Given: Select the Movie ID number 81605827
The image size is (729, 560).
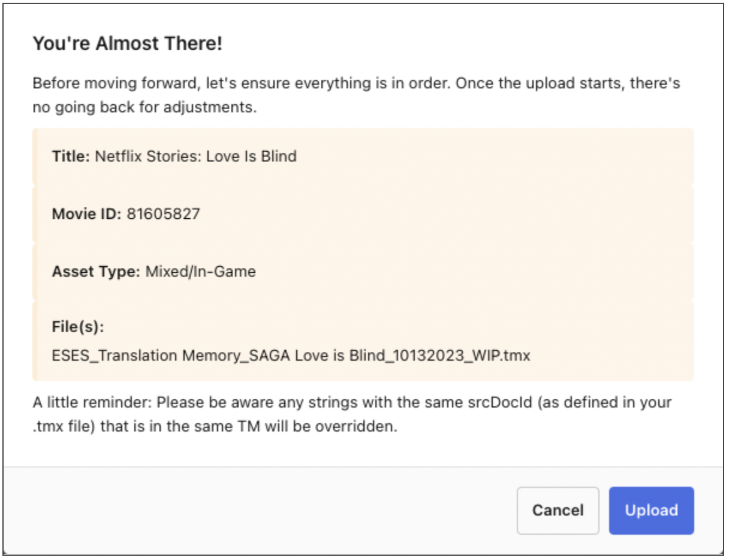Looking at the screenshot, I should pos(163,214).
